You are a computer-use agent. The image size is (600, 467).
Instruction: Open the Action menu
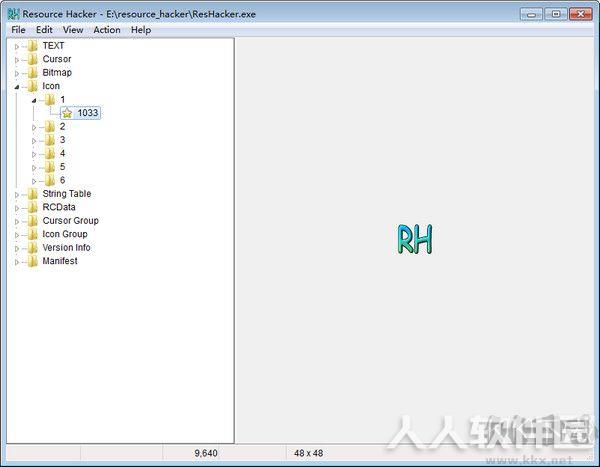[107, 30]
